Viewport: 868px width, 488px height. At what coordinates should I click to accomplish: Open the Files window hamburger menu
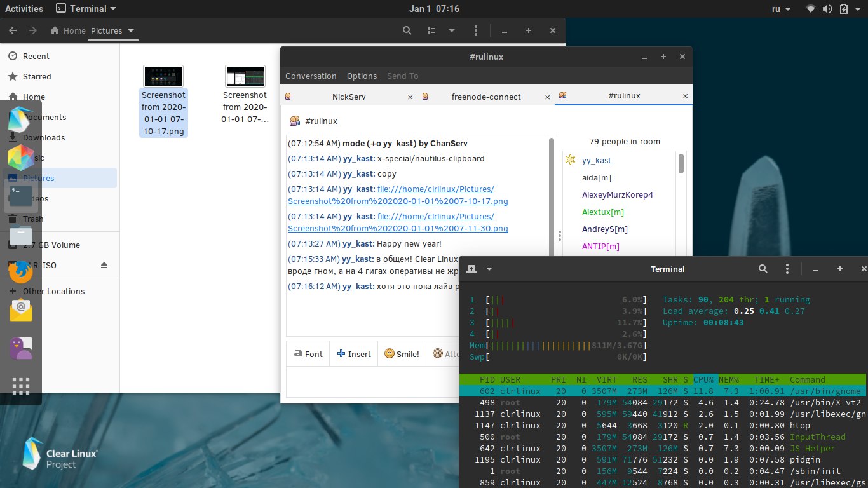(x=476, y=30)
